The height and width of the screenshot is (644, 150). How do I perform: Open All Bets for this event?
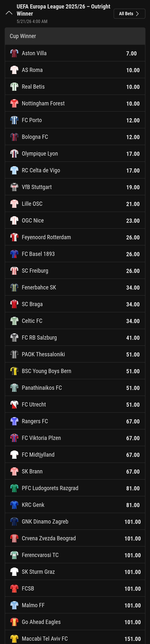(x=129, y=14)
